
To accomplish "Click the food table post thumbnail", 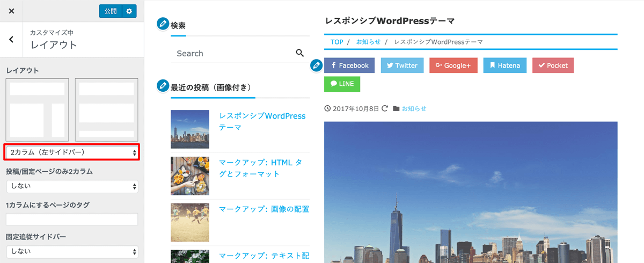I will tap(190, 176).
